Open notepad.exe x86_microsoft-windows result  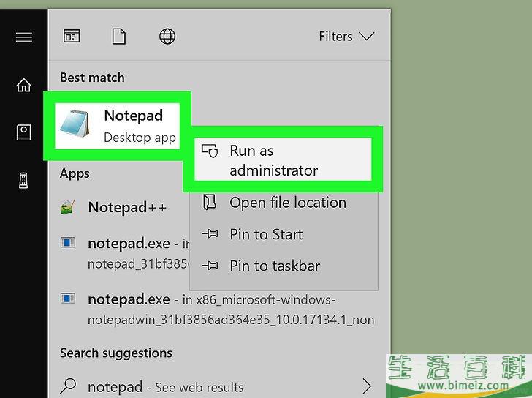(x=217, y=309)
